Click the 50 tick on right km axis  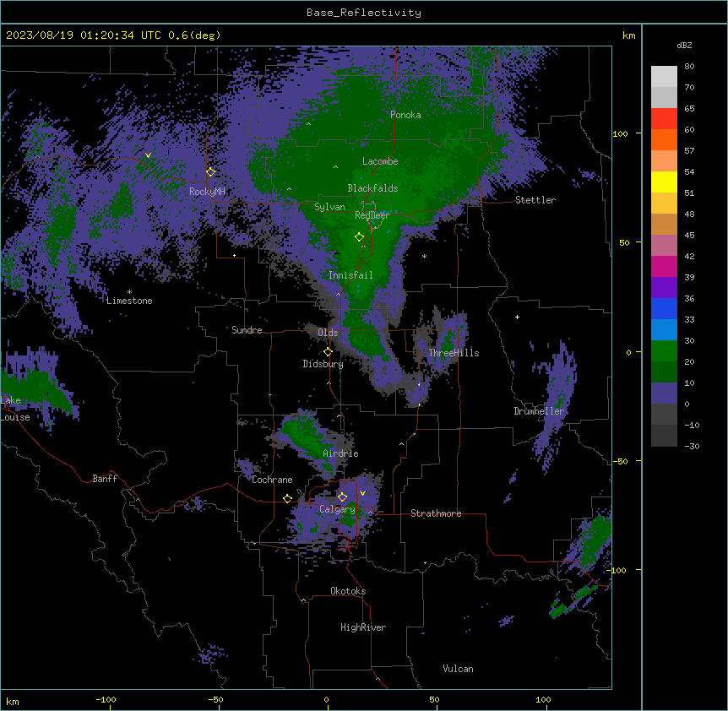(x=624, y=242)
